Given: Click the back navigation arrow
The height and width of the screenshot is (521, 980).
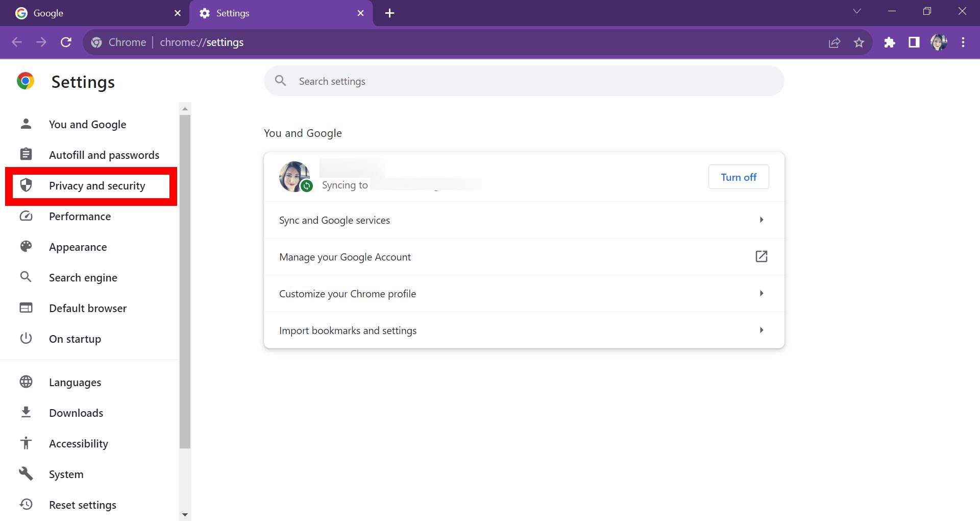Looking at the screenshot, I should (x=17, y=42).
